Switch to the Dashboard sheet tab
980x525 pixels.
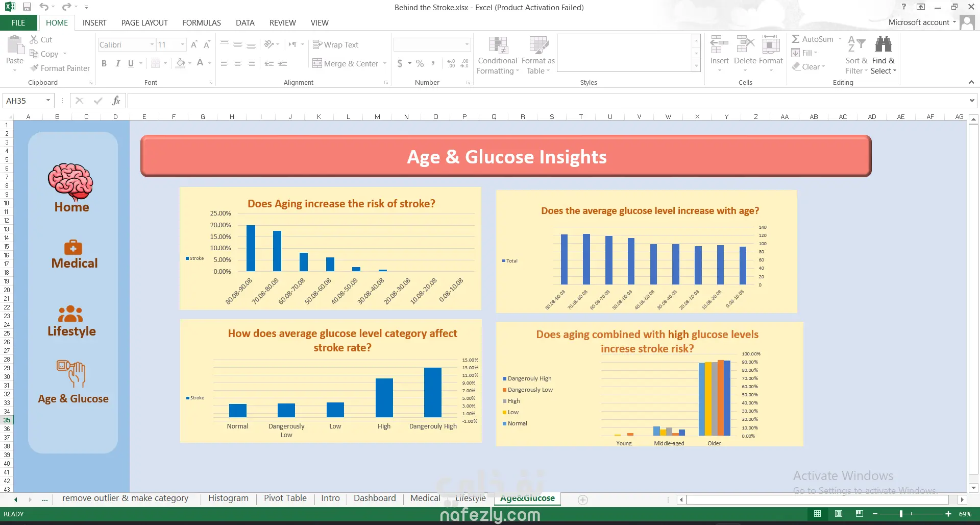coord(375,498)
